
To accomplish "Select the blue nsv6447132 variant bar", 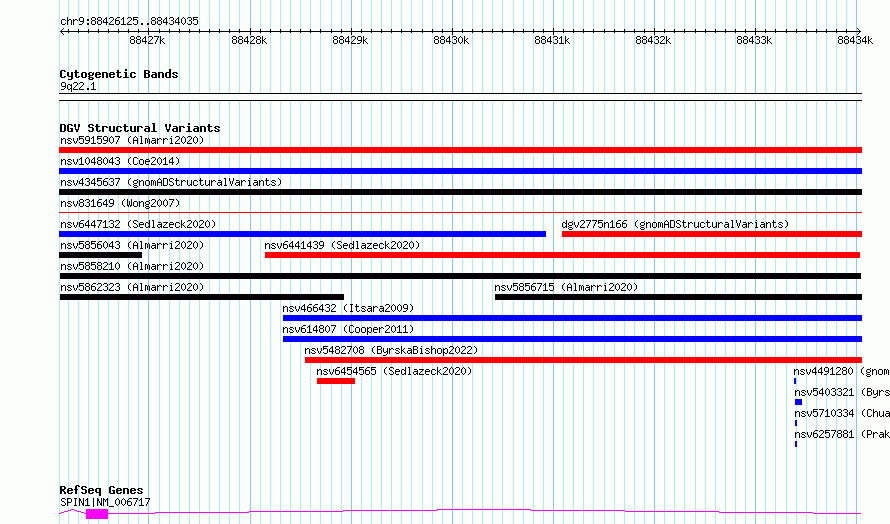I will [303, 234].
